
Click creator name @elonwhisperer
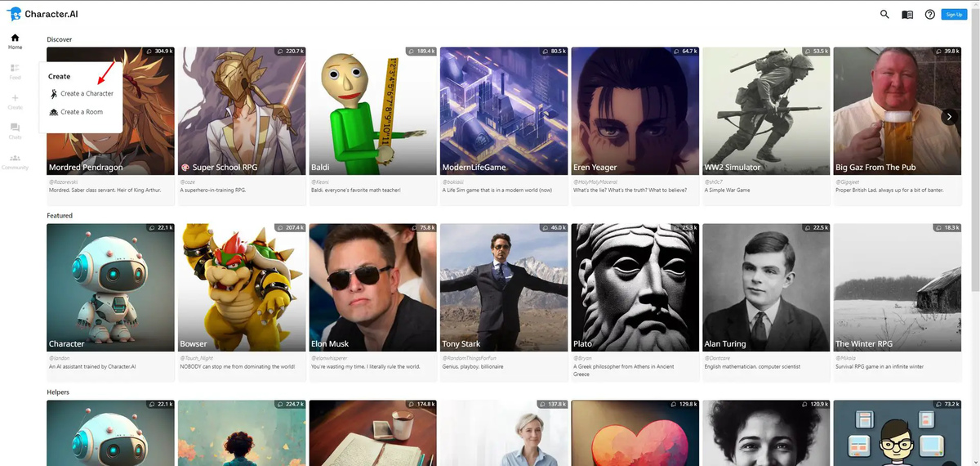pyautogui.click(x=330, y=359)
